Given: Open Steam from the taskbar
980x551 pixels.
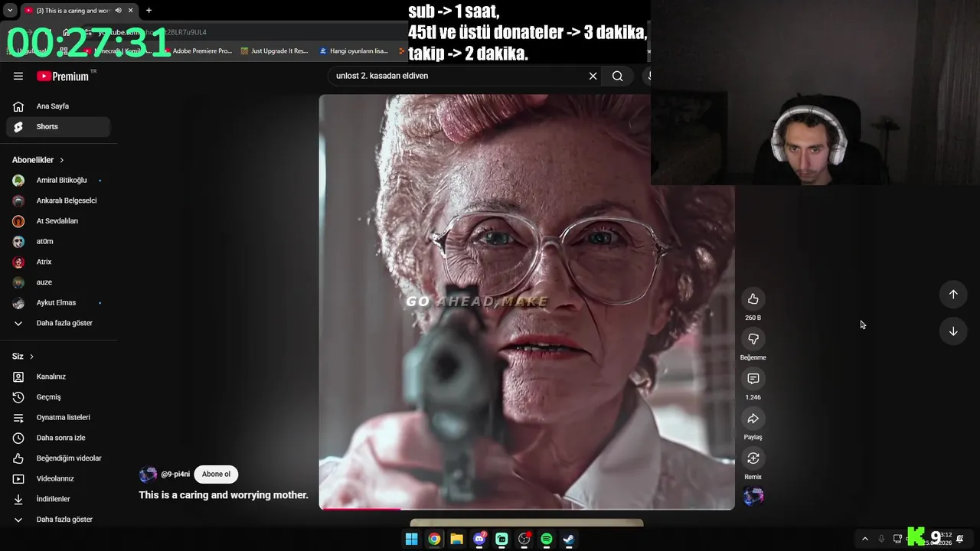Looking at the screenshot, I should 569,539.
